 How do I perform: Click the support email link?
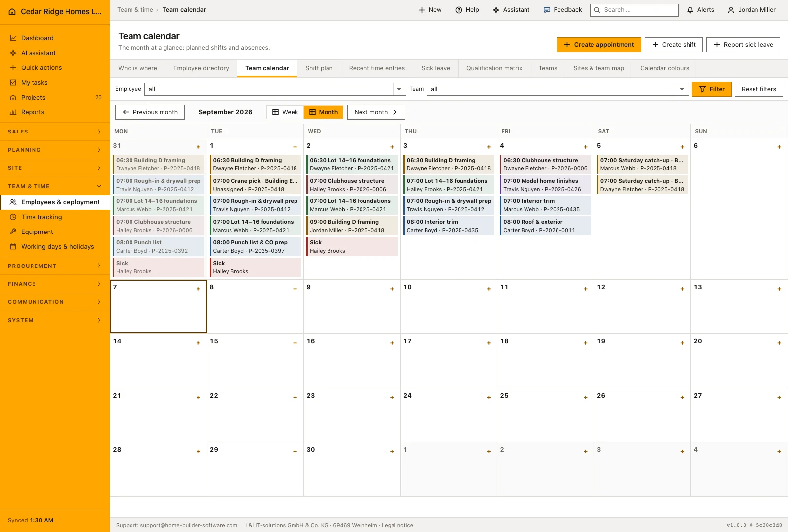[x=189, y=526]
